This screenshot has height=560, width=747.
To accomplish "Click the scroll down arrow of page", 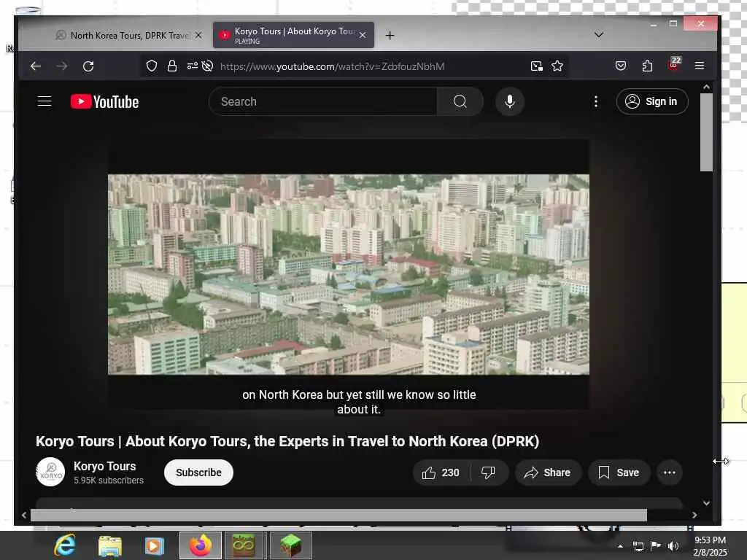I will click(x=706, y=503).
